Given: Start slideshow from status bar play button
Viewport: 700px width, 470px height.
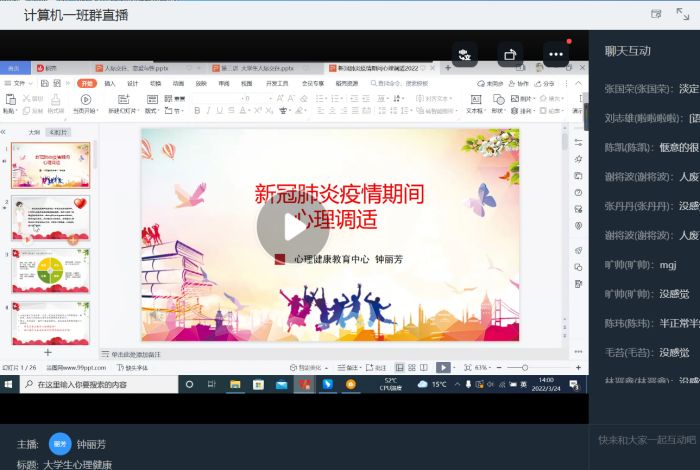Looking at the screenshot, I should (x=443, y=368).
